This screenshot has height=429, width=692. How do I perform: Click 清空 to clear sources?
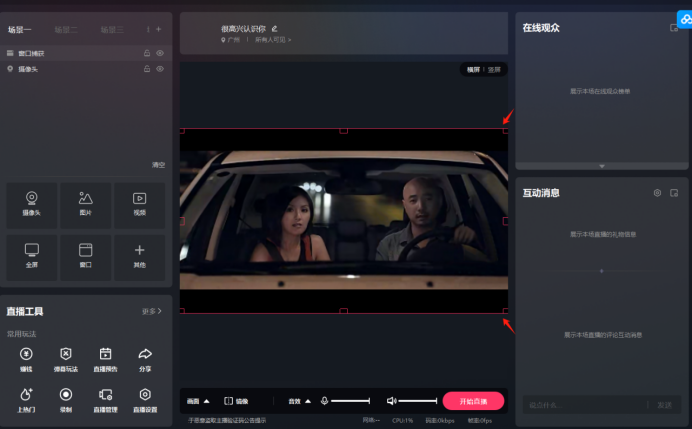point(158,165)
